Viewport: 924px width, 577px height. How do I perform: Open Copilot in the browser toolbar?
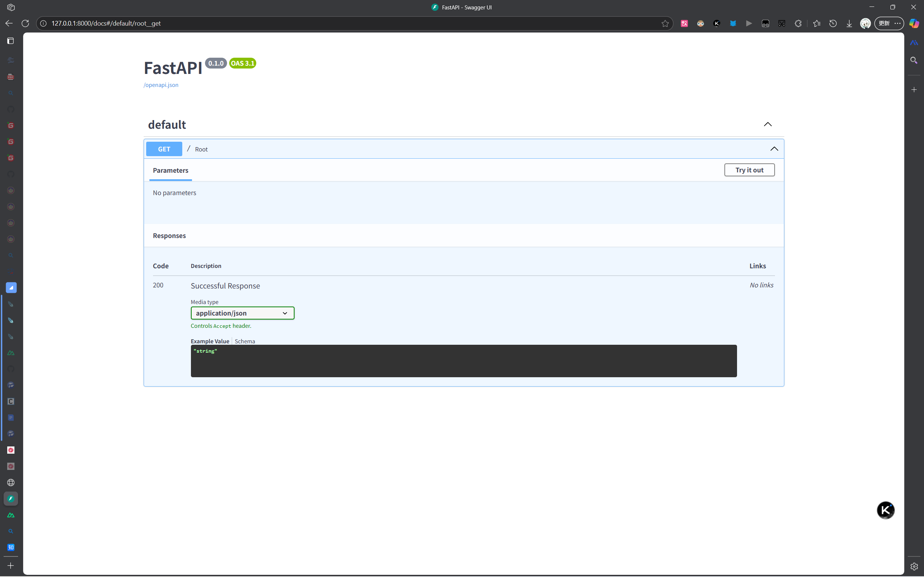[915, 23]
